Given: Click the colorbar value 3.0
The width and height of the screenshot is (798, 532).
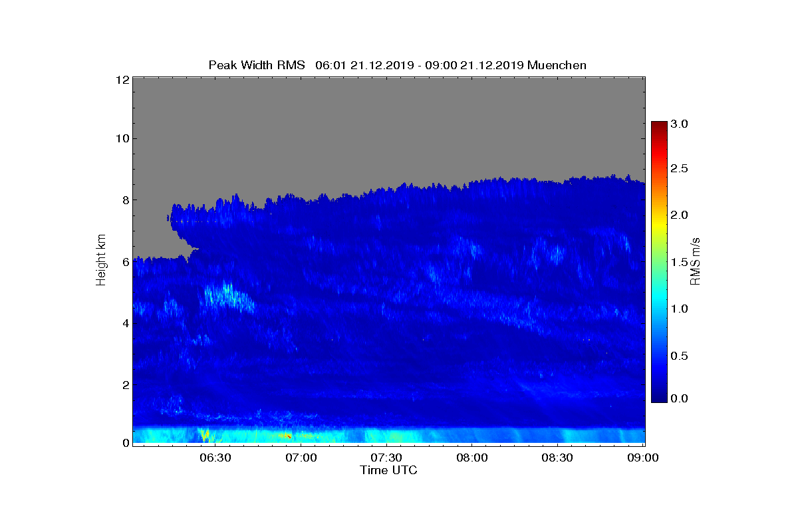Looking at the screenshot, I should click(679, 124).
